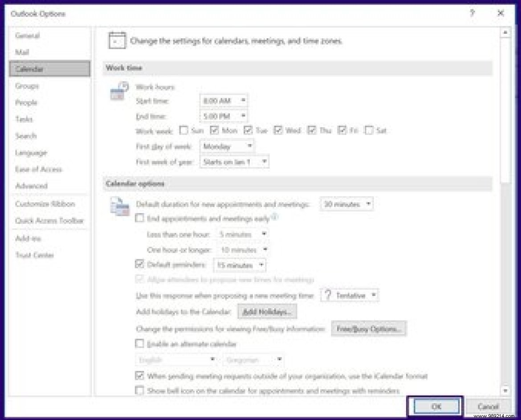Enable 'End appointments and meetings early'
Screen dimensions: 521x420
tap(139, 218)
